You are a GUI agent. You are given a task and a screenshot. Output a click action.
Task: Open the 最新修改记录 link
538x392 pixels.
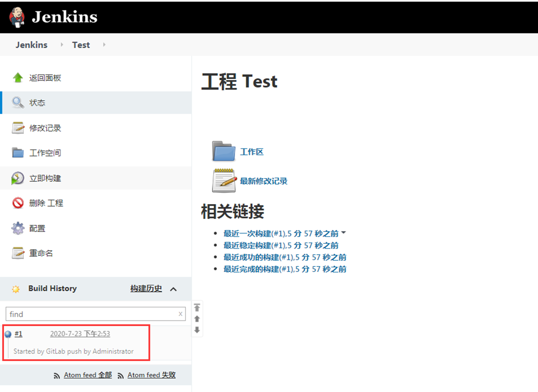(264, 181)
